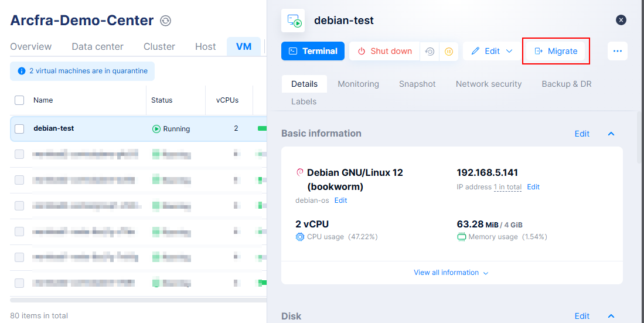Click the quarantine info icon in banner
Image resolution: width=644 pixels, height=323 pixels.
coord(22,71)
